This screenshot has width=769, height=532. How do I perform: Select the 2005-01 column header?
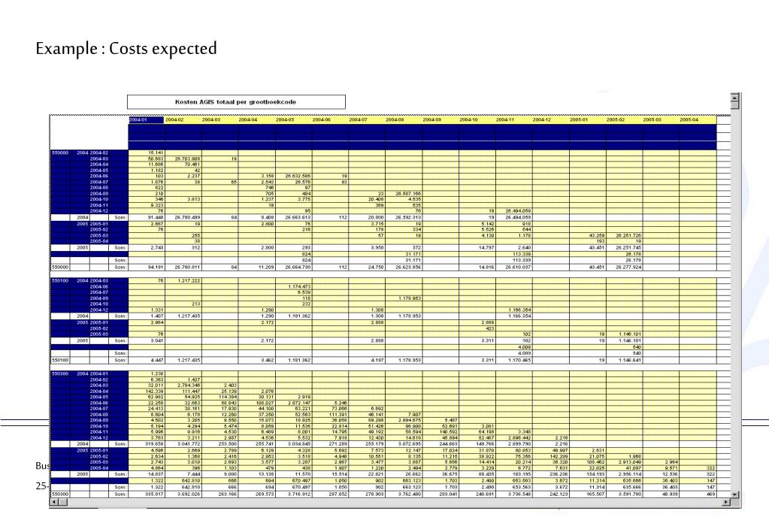click(x=588, y=119)
